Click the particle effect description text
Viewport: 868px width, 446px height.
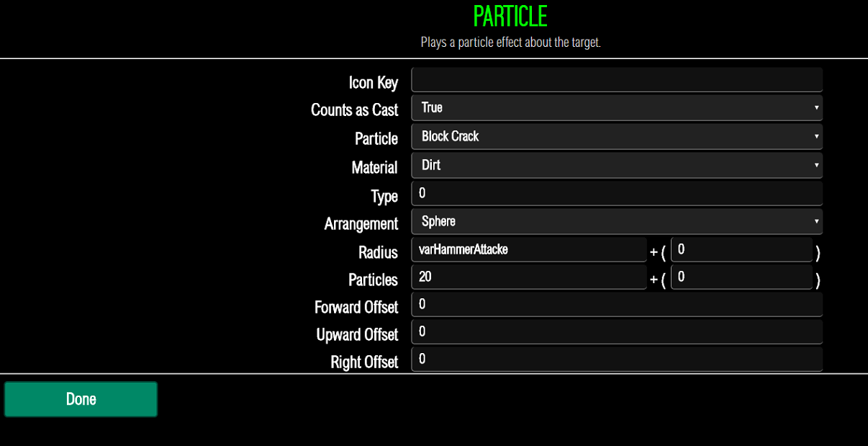[x=510, y=42]
